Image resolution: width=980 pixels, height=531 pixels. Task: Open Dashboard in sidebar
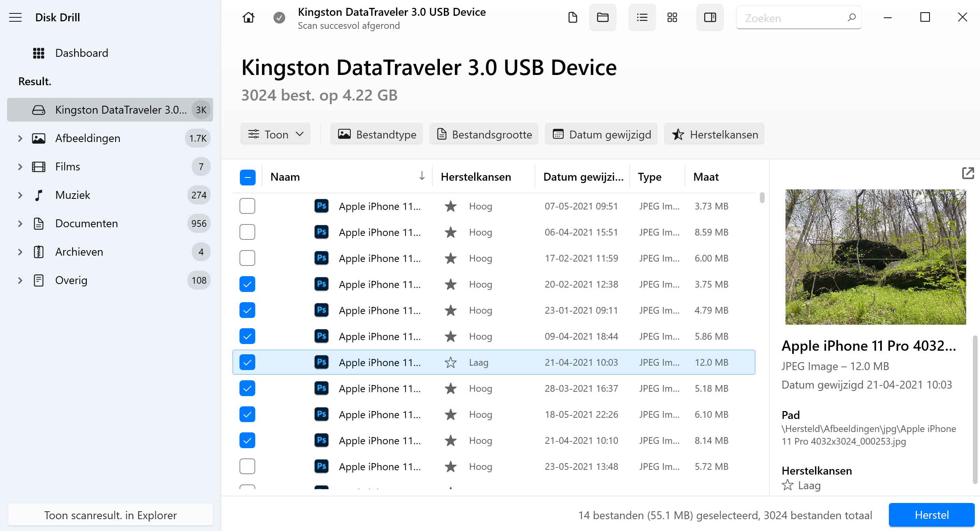point(81,53)
